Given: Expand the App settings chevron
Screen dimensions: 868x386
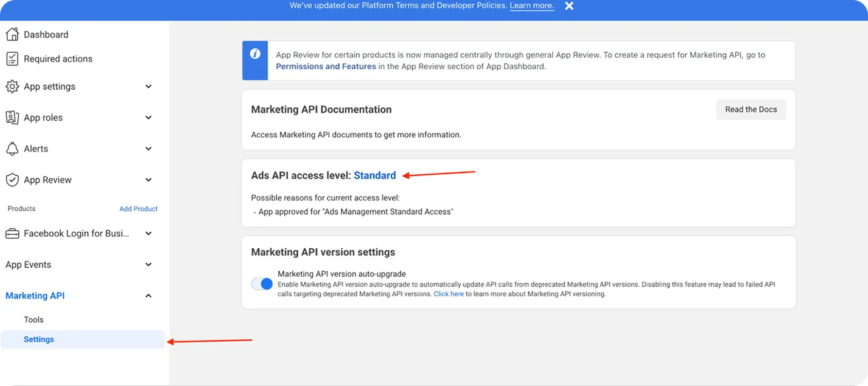Looking at the screenshot, I should (x=149, y=86).
